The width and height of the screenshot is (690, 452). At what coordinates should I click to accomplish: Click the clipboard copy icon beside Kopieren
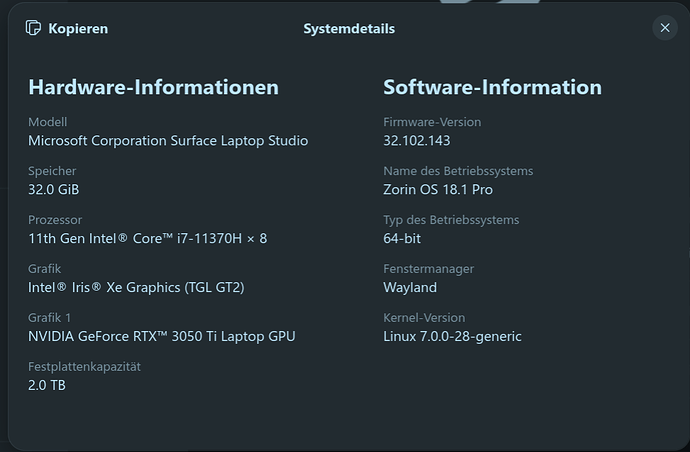[33, 28]
